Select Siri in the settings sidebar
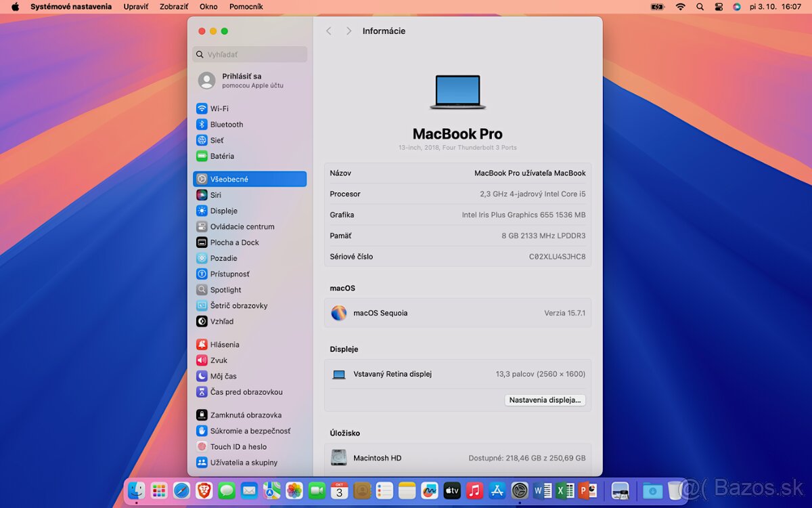 click(x=215, y=194)
